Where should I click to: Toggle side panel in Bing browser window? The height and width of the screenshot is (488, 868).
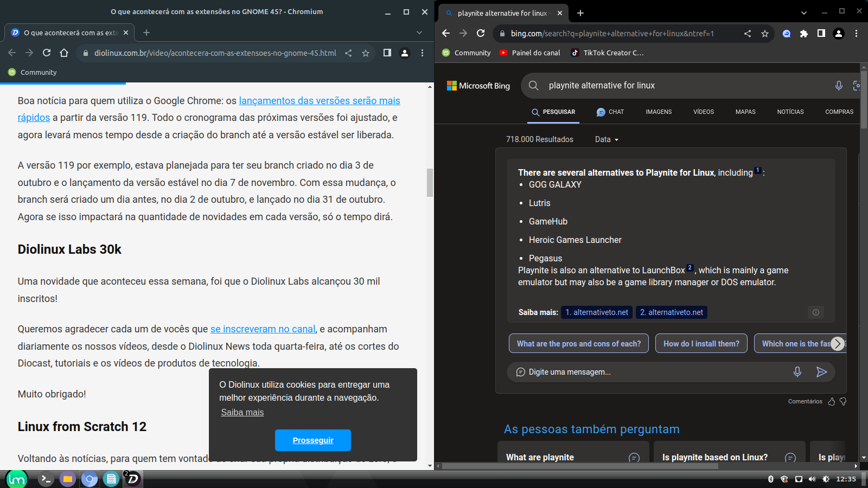(x=821, y=34)
